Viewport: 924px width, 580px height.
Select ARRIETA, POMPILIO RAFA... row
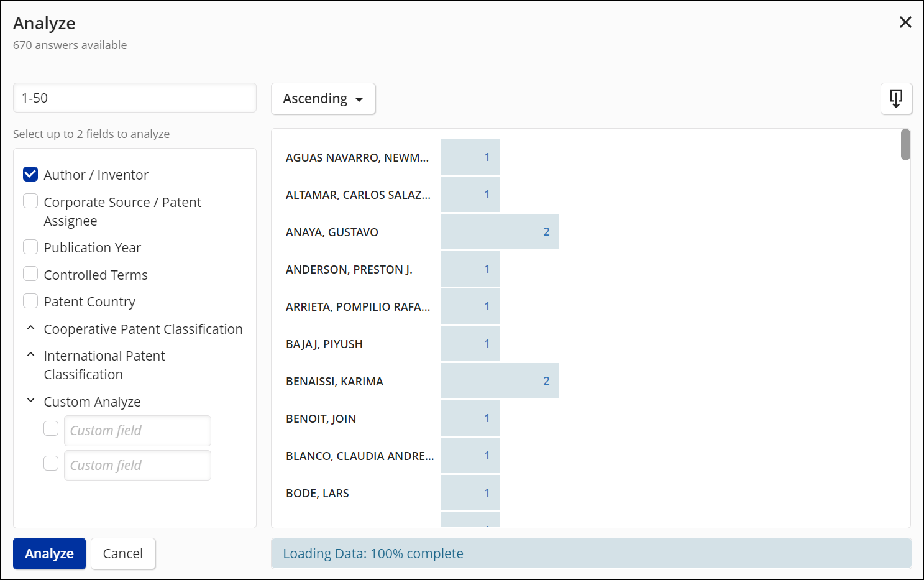(358, 306)
